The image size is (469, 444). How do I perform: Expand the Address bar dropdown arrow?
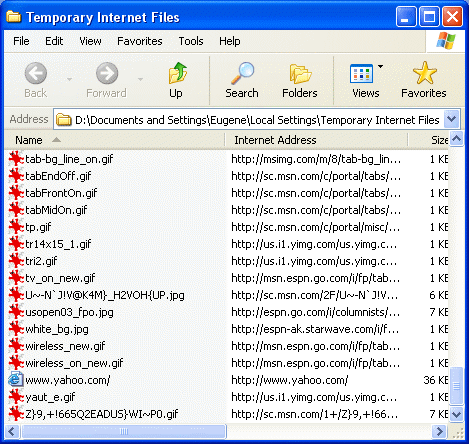(452, 119)
